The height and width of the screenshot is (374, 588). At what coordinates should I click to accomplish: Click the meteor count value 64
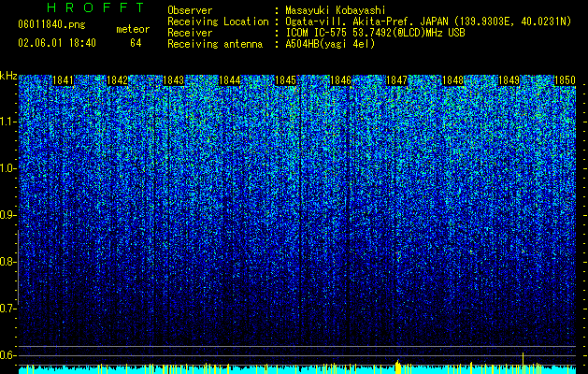[136, 43]
